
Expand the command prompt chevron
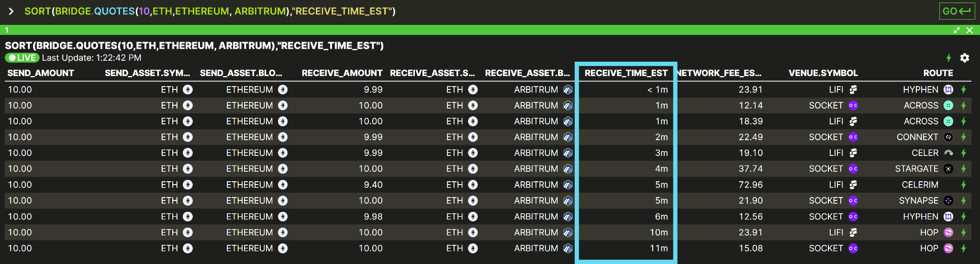click(x=11, y=11)
